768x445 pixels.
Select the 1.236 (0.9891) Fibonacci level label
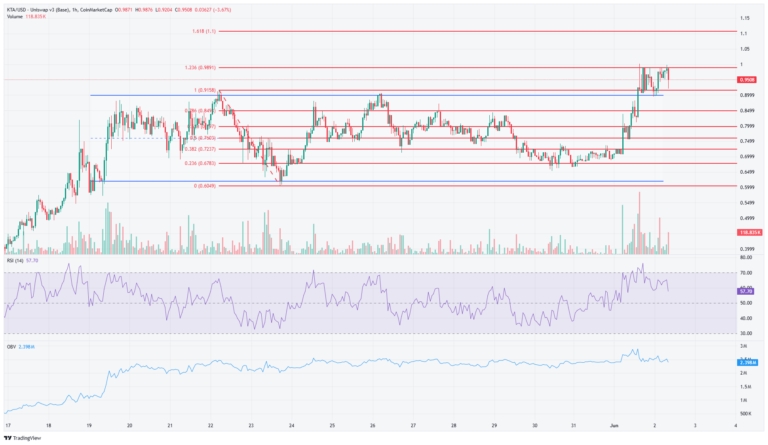203,67
